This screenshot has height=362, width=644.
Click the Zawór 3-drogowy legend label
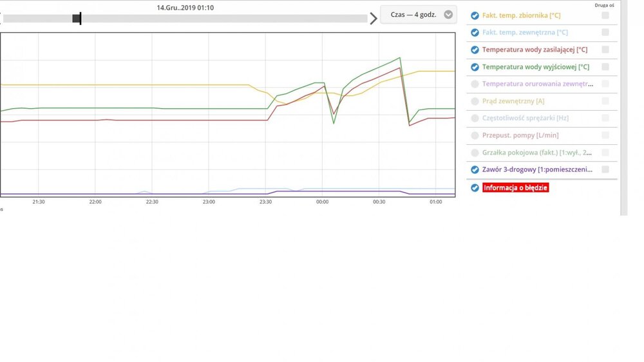click(536, 170)
